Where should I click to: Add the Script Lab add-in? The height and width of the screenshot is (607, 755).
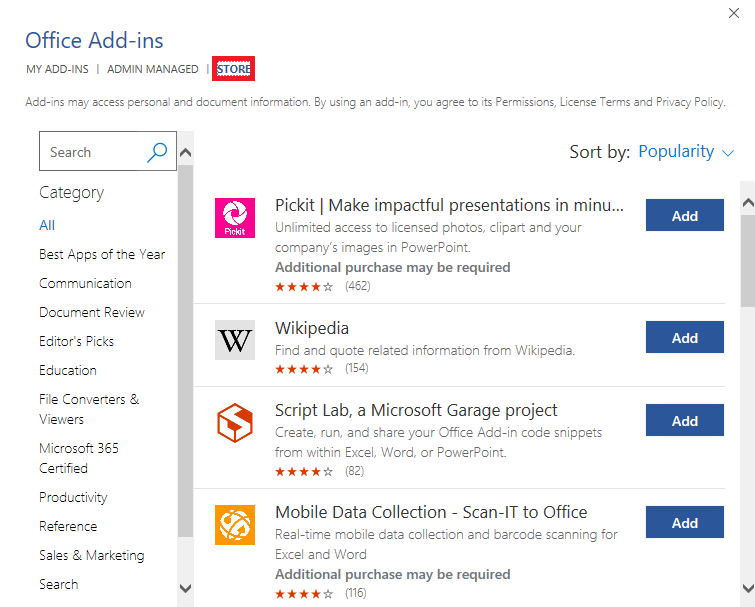click(x=685, y=420)
